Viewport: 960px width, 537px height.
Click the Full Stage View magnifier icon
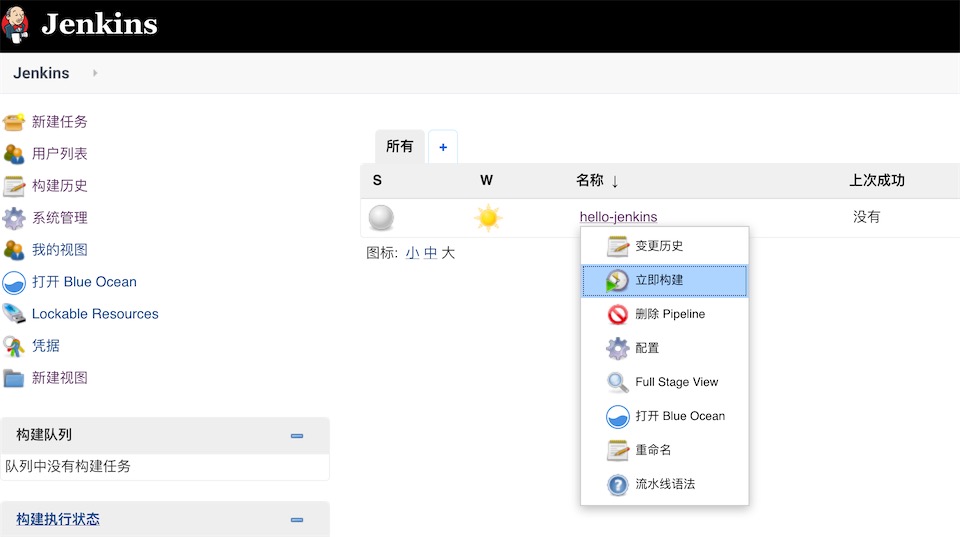point(618,383)
